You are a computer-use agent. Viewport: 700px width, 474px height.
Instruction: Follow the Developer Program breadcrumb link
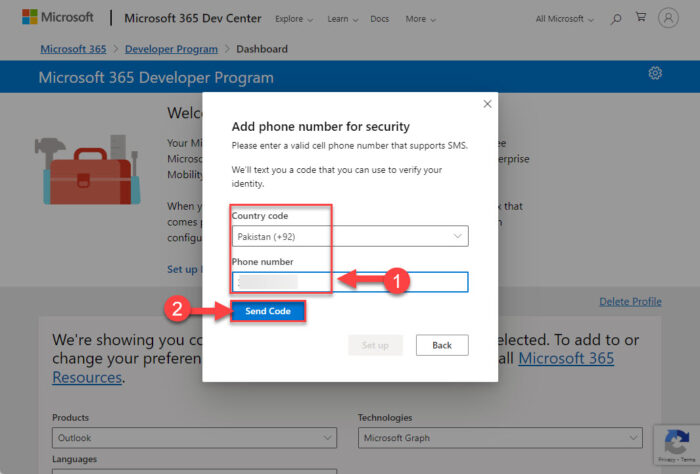171,49
